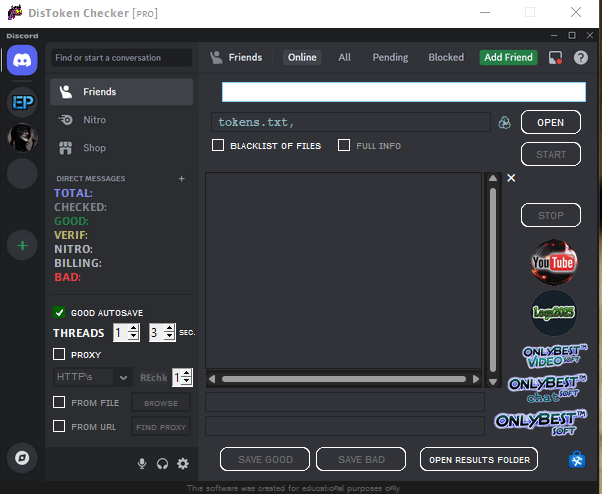Click the OPEN button
Viewport: 602px width, 494px height.
tap(551, 122)
